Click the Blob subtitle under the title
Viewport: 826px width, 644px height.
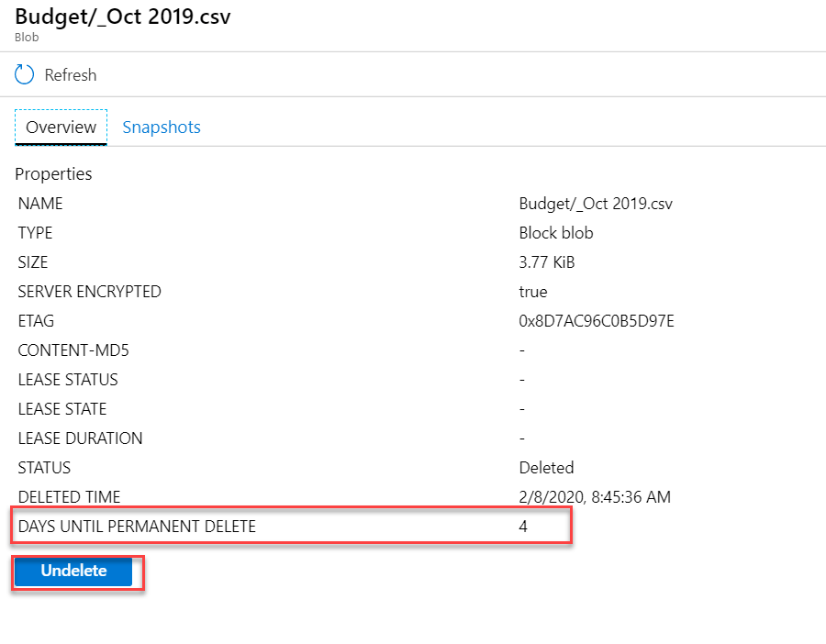(27, 37)
